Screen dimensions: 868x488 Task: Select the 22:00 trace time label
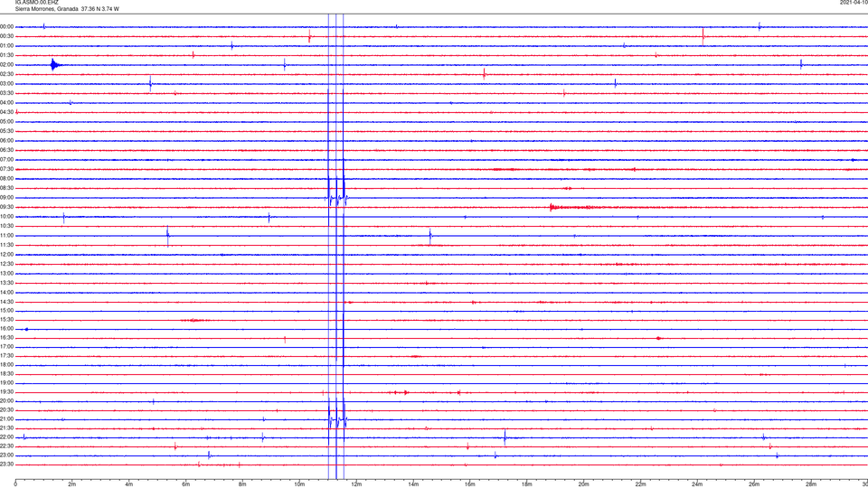pyautogui.click(x=7, y=437)
